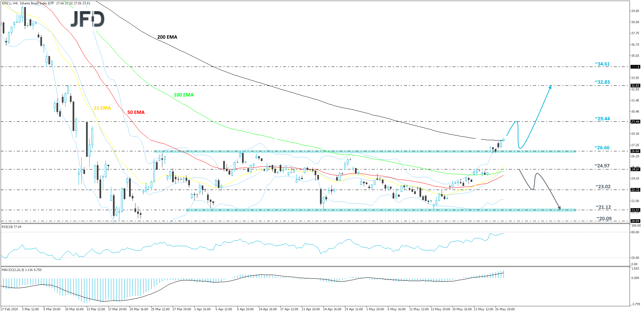Click 28.30 on the price axis
This screenshot has width=644, height=312.
pos(635,134)
